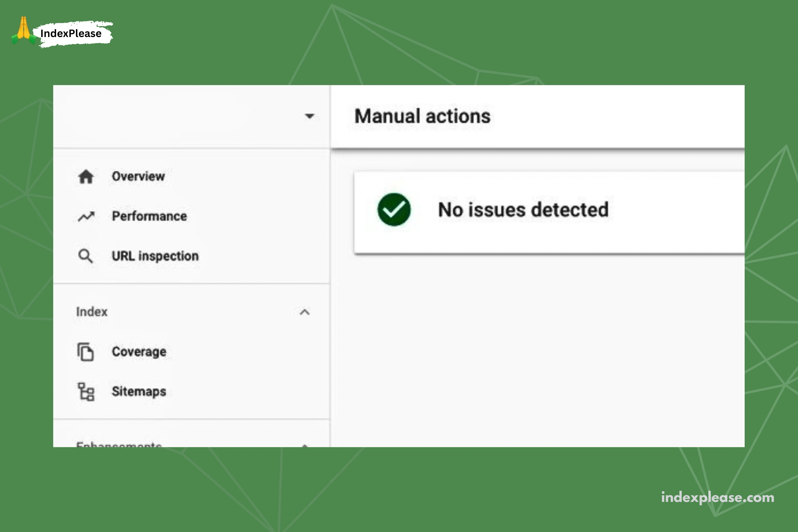This screenshot has height=532, width=798.
Task: Open the Overview page
Action: (138, 176)
